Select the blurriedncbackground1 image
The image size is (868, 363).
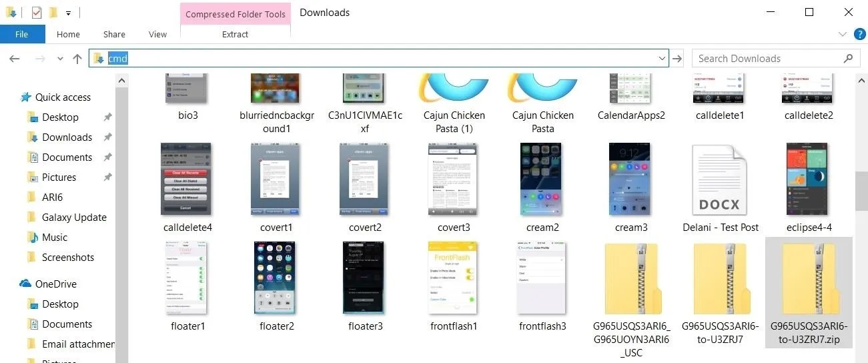coord(276,103)
